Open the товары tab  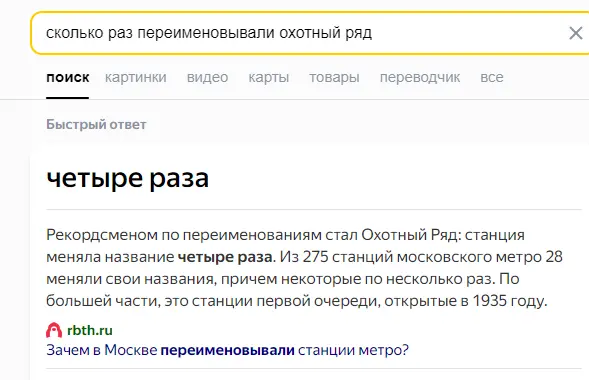[x=334, y=77]
